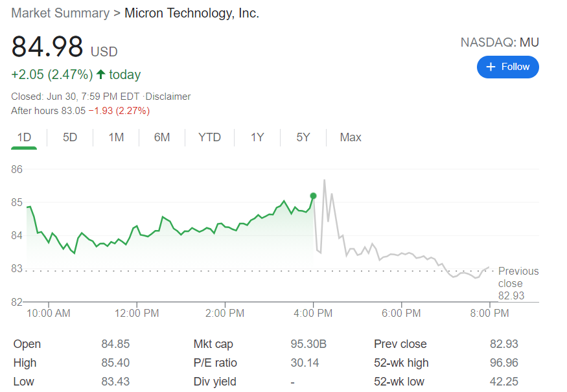
Task: Click green dot at 4:00 PM close
Action: pos(314,196)
